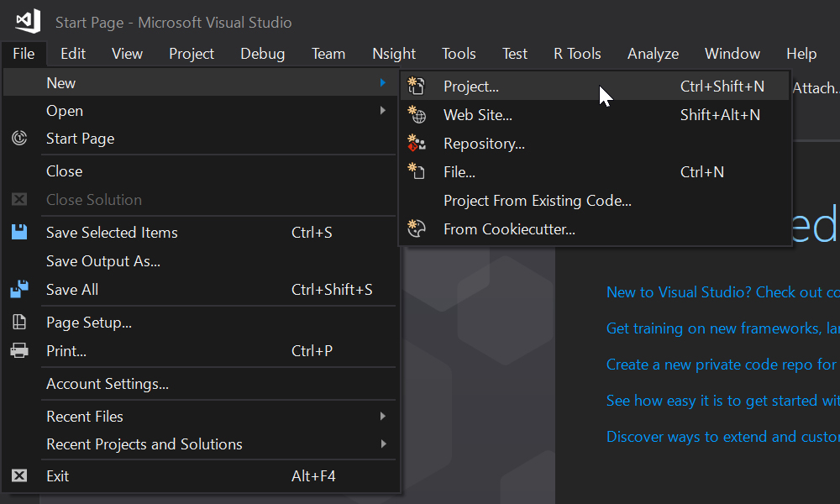
Task: Open the Tools menu
Action: [x=459, y=54]
